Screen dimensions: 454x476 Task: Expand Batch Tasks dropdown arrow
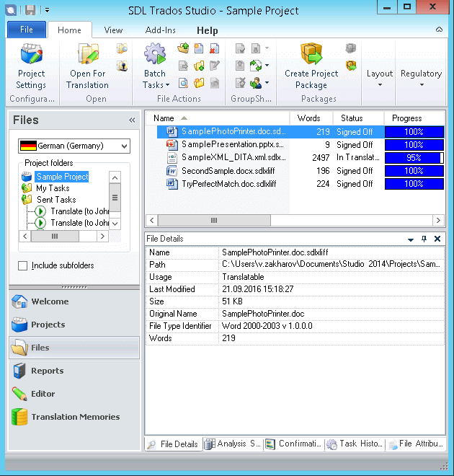point(167,85)
